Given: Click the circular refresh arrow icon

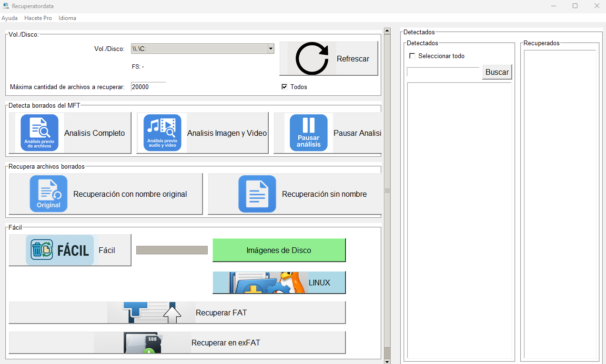Looking at the screenshot, I should point(312,59).
